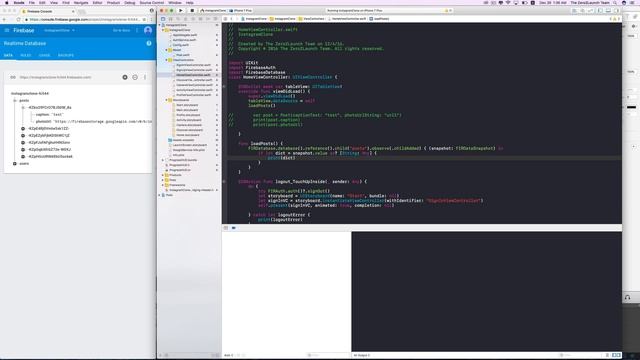Click the hide debug area button

click(226, 228)
